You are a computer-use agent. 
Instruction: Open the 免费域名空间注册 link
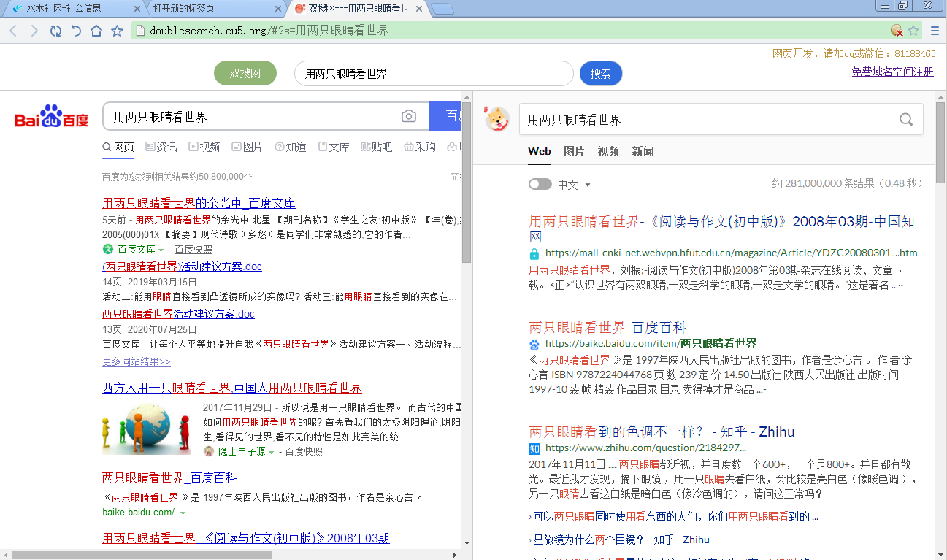pos(892,72)
